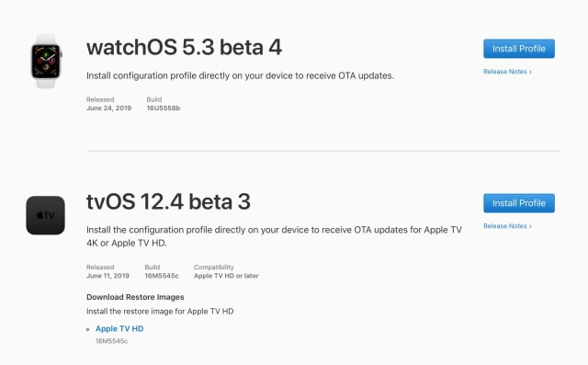This screenshot has width=588, height=365.
Task: Click compatibility text Apple TV HD or later
Action: click(x=226, y=276)
